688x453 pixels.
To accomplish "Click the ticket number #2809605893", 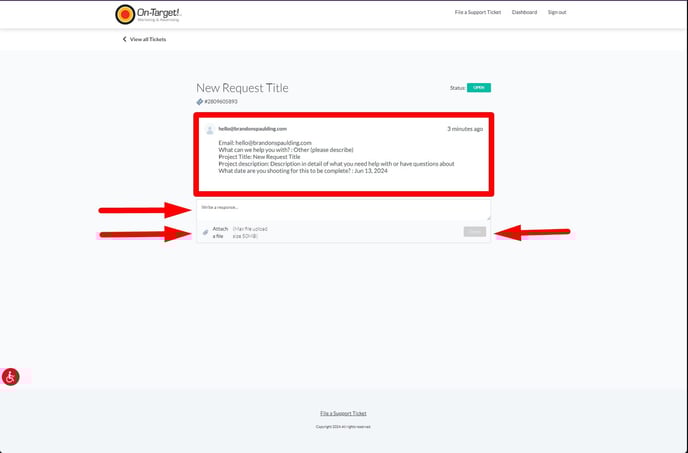I will click(x=221, y=102).
